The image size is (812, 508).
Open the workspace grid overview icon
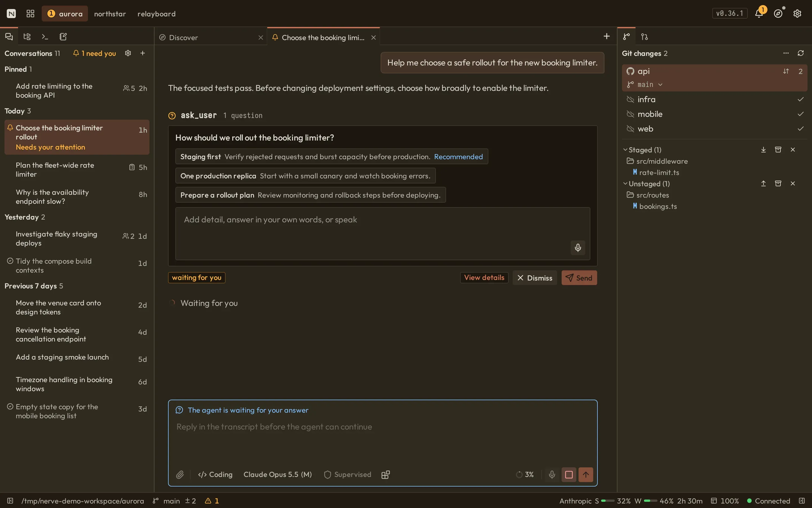coord(30,14)
